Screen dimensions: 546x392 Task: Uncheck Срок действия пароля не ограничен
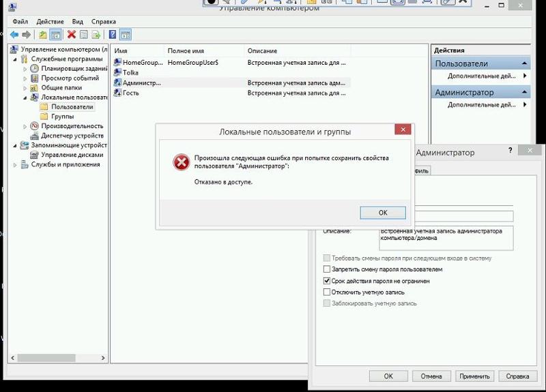pos(327,281)
